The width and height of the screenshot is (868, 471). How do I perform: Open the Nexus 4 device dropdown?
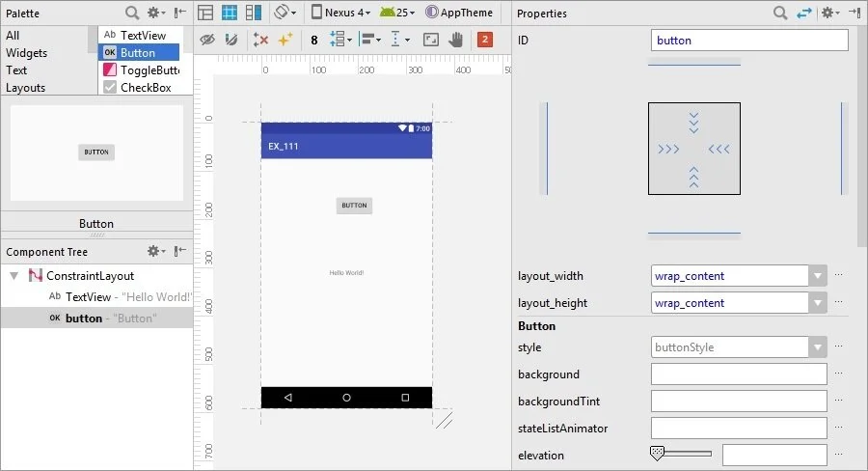click(x=341, y=13)
